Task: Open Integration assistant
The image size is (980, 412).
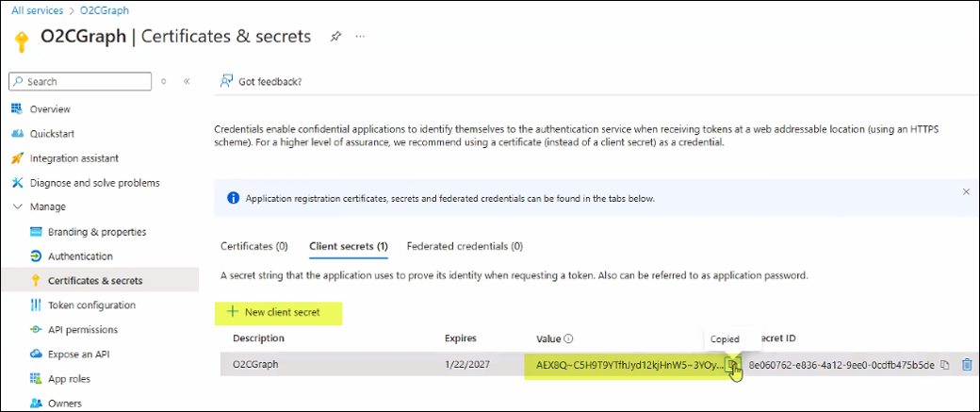Action: 74,158
